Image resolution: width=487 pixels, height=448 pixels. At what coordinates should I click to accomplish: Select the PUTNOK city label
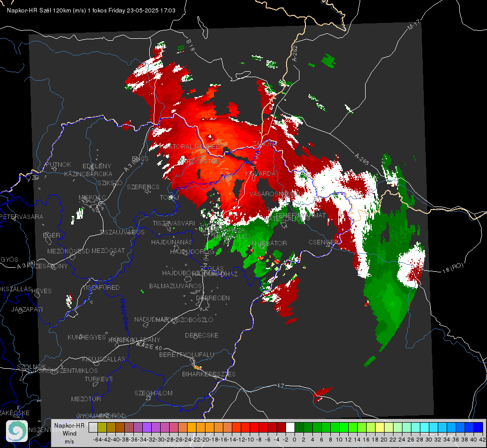pyautogui.click(x=58, y=164)
